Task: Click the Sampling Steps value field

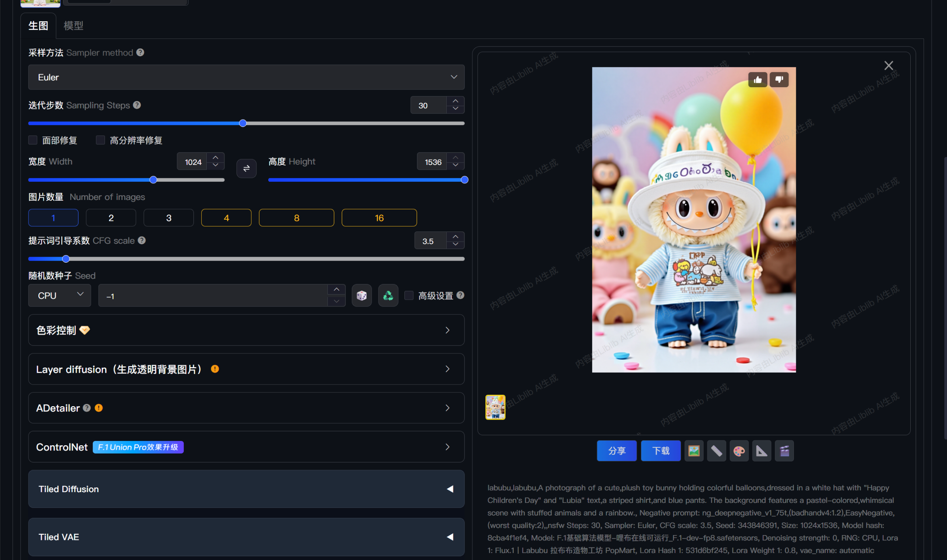Action: point(429,105)
